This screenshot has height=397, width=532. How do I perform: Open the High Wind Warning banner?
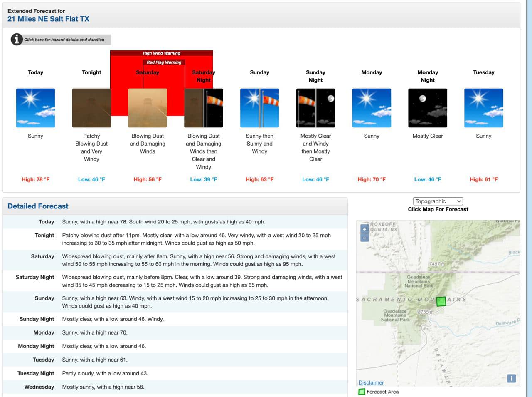tap(162, 53)
